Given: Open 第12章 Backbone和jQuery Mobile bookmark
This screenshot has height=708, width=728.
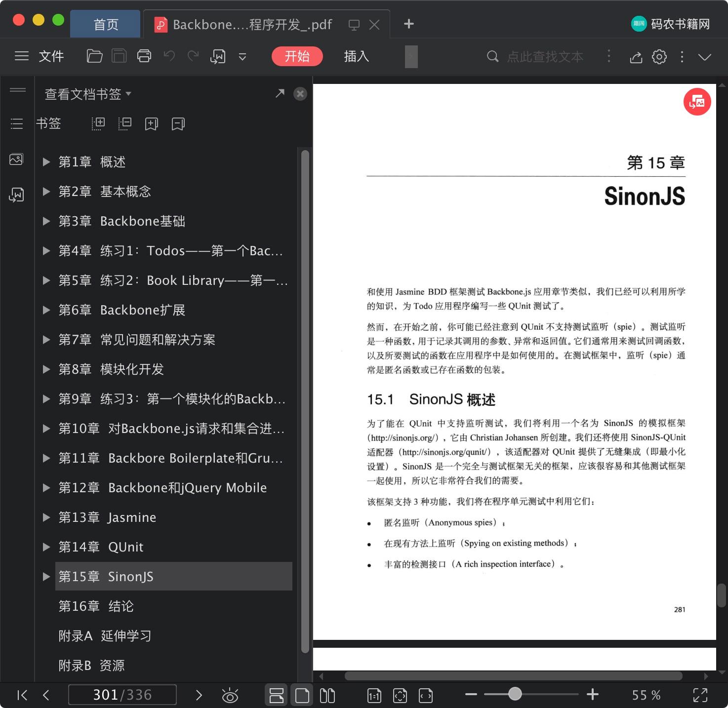Looking at the screenshot, I should point(162,488).
